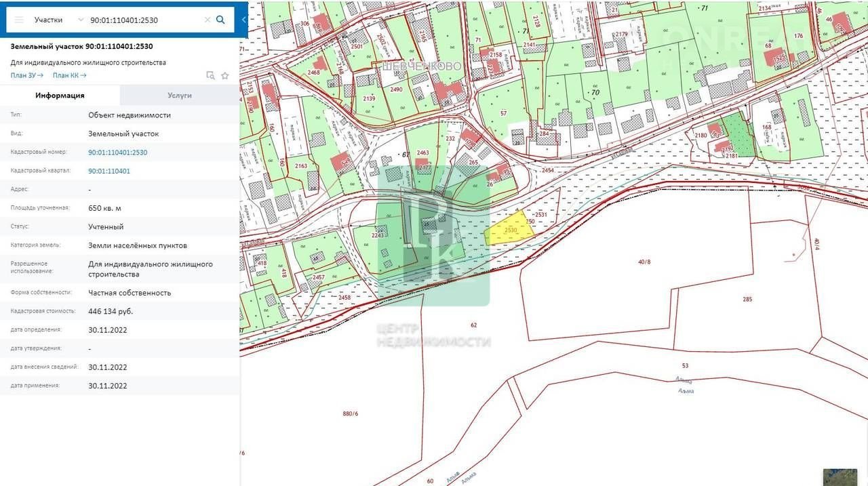Switch to the Услуги tab
The height and width of the screenshot is (486, 868).
180,96
